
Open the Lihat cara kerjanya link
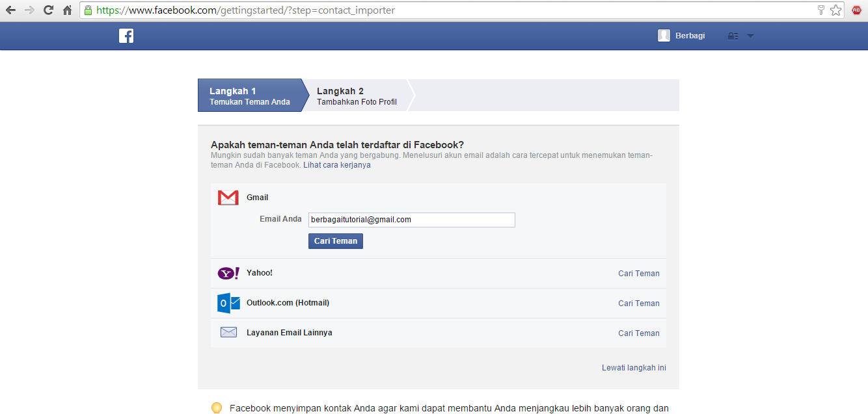coord(337,165)
